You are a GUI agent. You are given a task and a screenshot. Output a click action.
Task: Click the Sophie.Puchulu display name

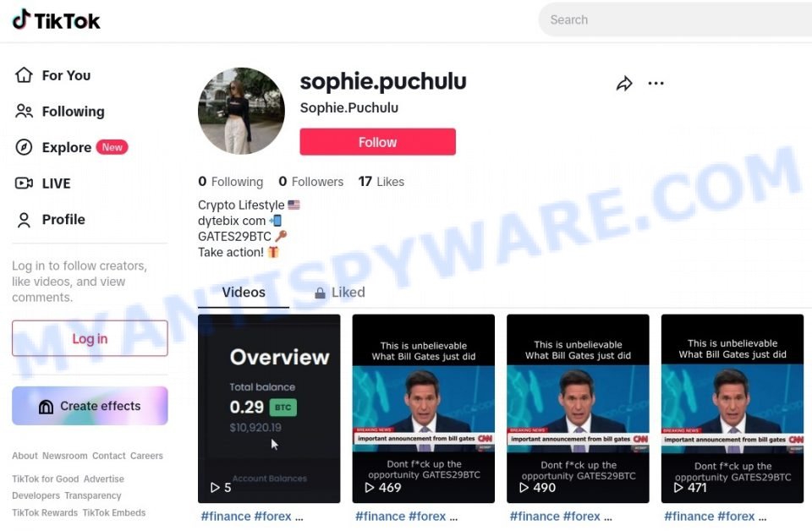coord(349,107)
